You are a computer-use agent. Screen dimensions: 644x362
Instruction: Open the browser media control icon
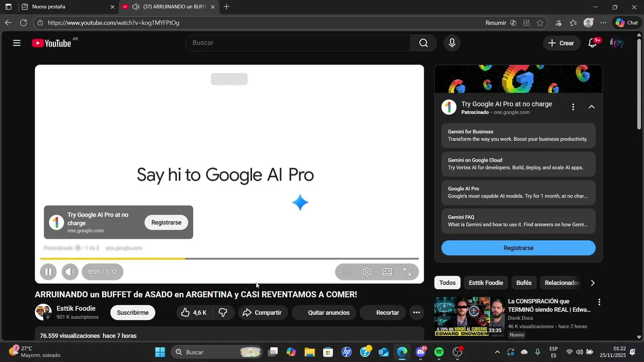(x=558, y=23)
